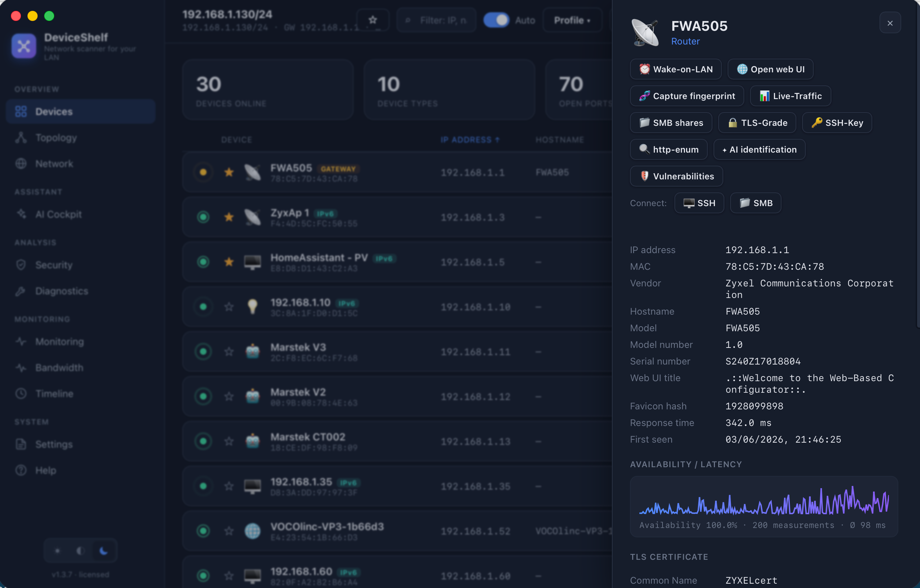Open AI Cockpit assistant
This screenshot has width=920, height=588.
pyautogui.click(x=81, y=214)
